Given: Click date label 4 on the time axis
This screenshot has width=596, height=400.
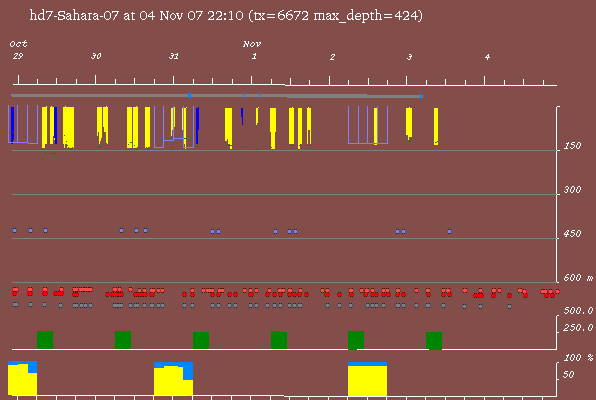Looking at the screenshot, I should tap(487, 57).
